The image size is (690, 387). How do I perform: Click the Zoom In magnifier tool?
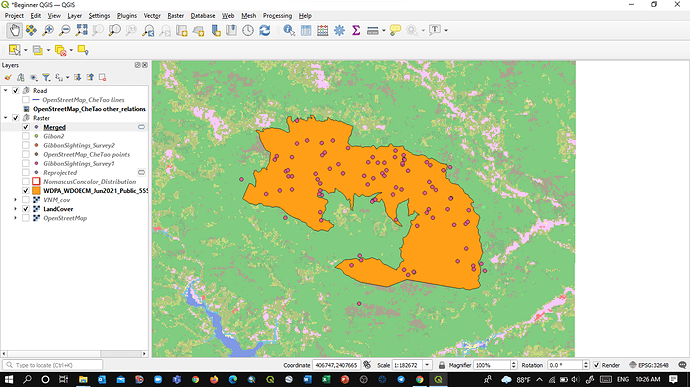(48, 30)
